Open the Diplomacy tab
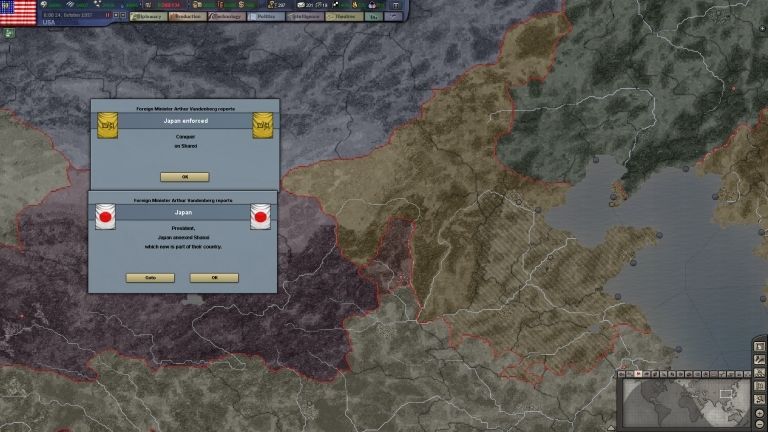768x432 pixels. 148,16
